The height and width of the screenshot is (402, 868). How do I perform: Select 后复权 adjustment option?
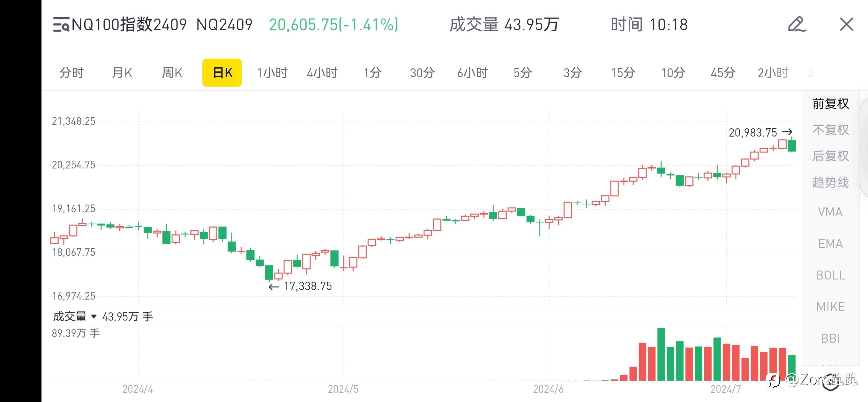click(830, 156)
